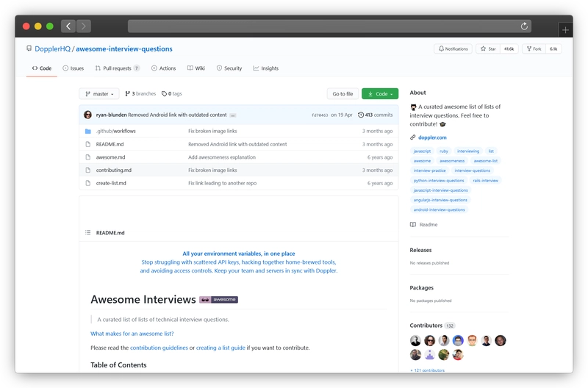The height and width of the screenshot is (388, 588).
Task: Open the Wiki tab
Action: [x=196, y=68]
